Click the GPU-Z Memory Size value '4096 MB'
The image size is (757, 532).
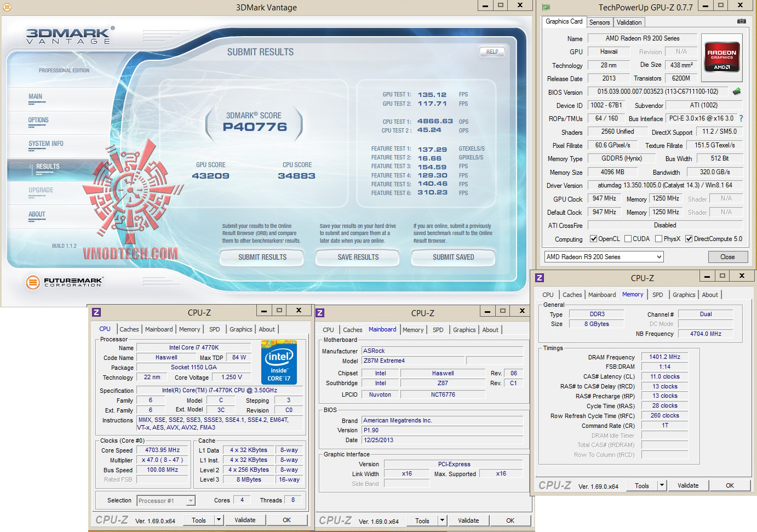[x=612, y=172]
